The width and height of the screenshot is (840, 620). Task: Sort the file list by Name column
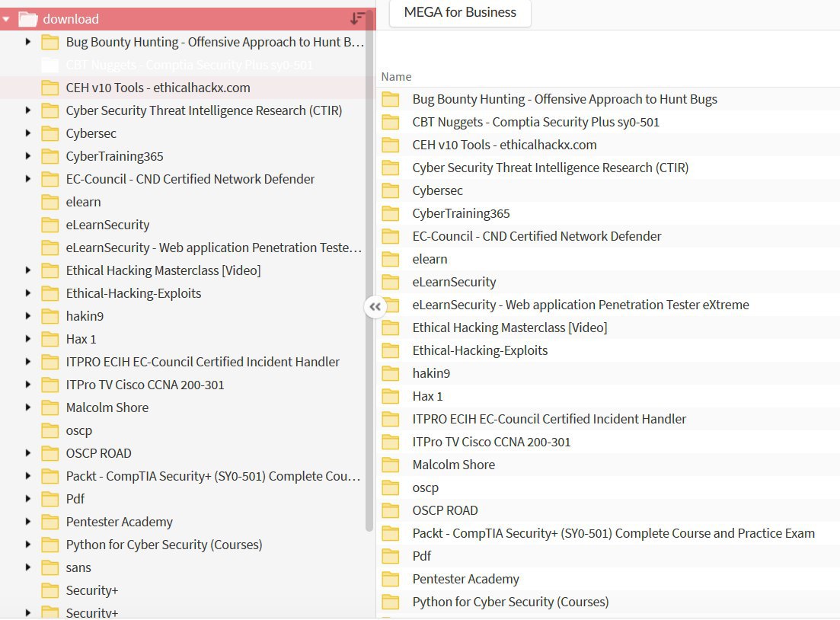(x=396, y=77)
